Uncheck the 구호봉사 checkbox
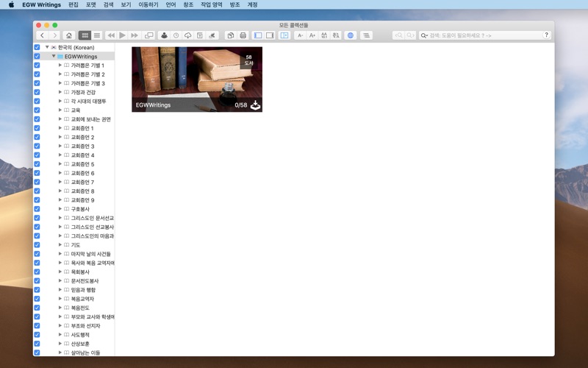This screenshot has height=368, width=588. pyautogui.click(x=37, y=209)
